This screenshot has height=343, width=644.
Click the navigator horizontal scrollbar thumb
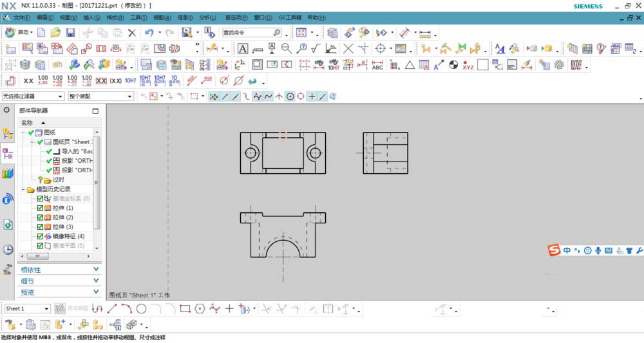[38, 256]
